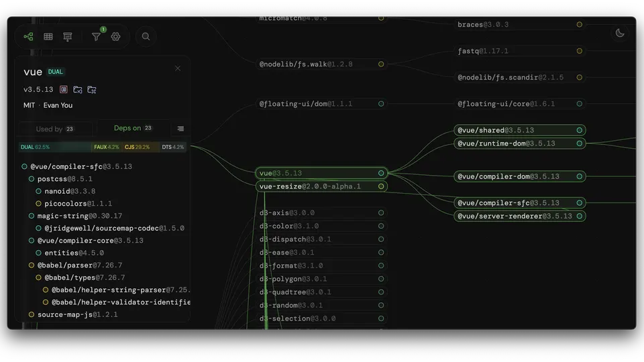The width and height of the screenshot is (644, 362).
Task: Select picocolors@1.1.1 tree entry
Action: [x=78, y=204]
